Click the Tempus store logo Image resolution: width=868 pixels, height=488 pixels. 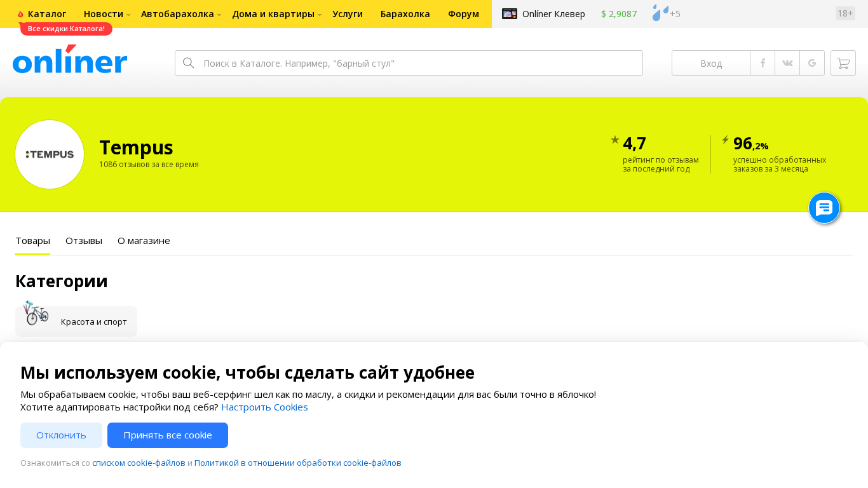(50, 154)
